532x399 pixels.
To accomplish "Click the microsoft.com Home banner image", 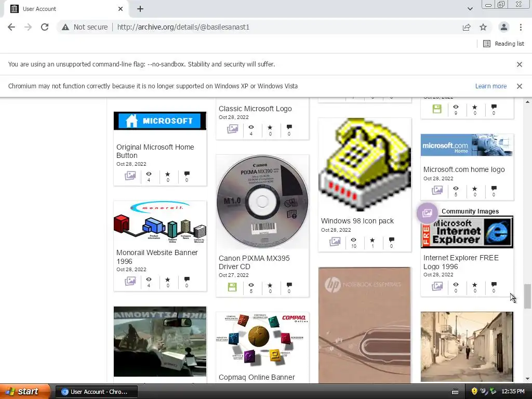I will [x=467, y=145].
